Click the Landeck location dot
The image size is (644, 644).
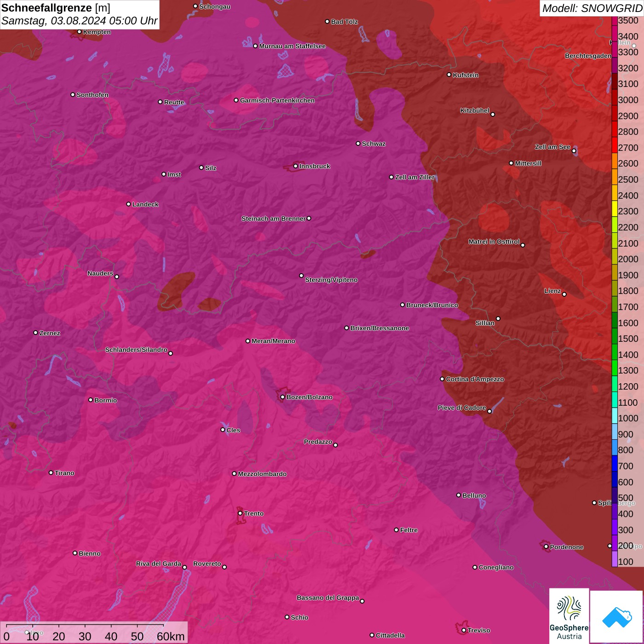point(128,204)
